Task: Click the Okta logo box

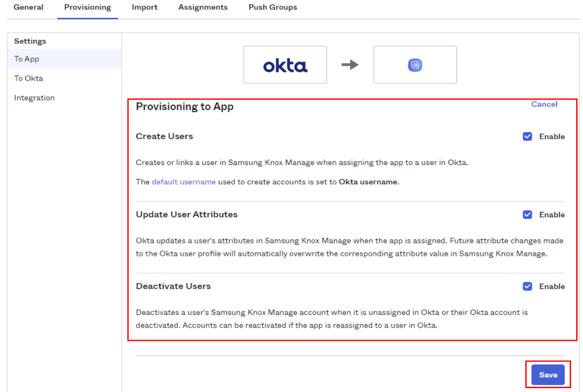Action: point(285,65)
